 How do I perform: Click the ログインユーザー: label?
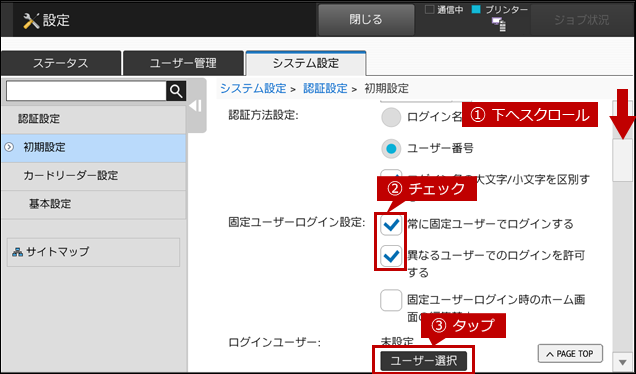(x=275, y=343)
